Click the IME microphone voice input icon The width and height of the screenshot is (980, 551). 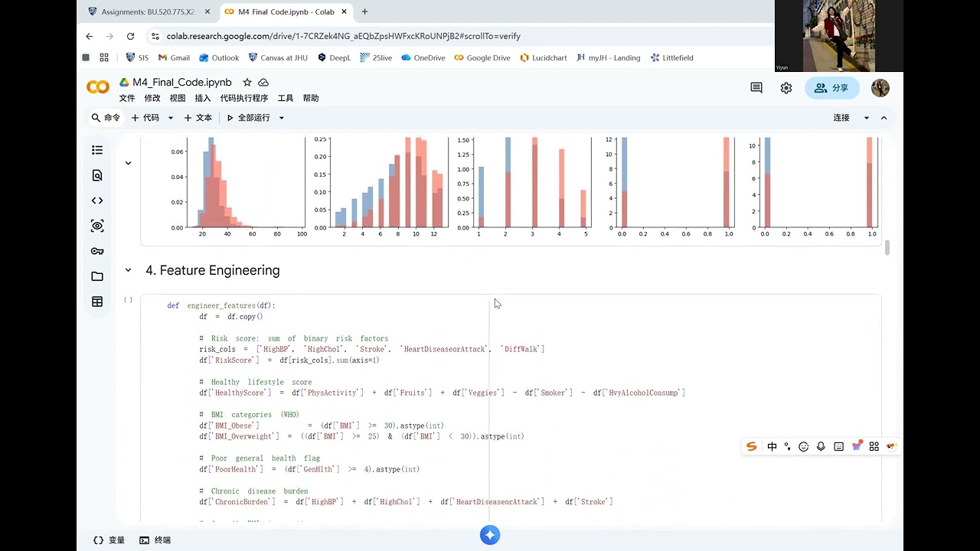[x=821, y=447]
